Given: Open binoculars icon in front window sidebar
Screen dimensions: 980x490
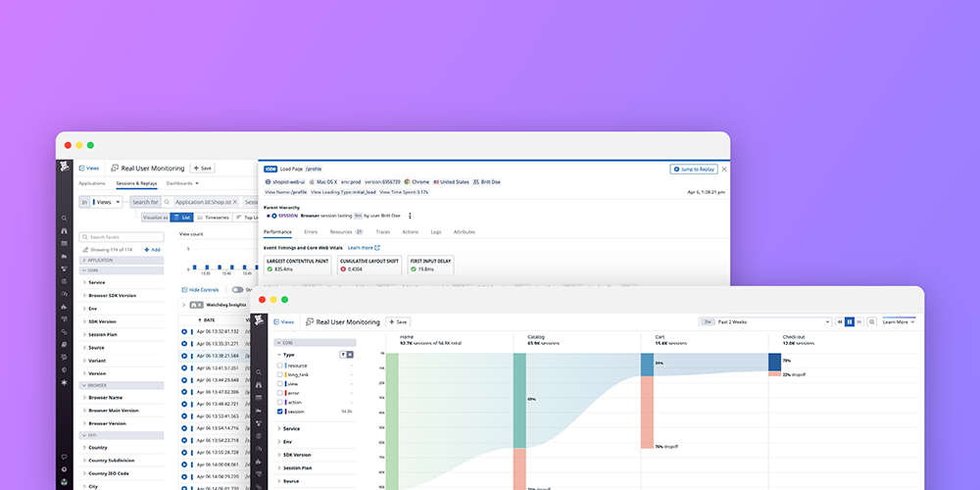Looking at the screenshot, I should 259,385.
